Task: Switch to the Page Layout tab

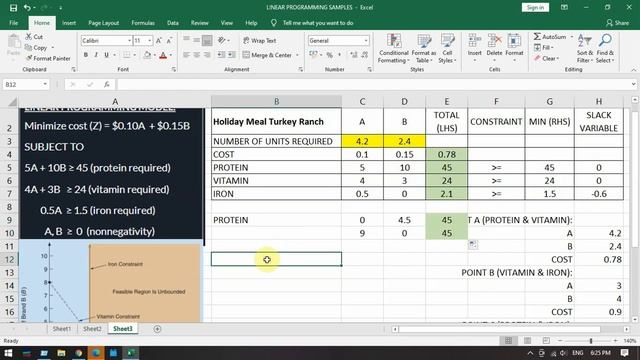Action: [104, 23]
